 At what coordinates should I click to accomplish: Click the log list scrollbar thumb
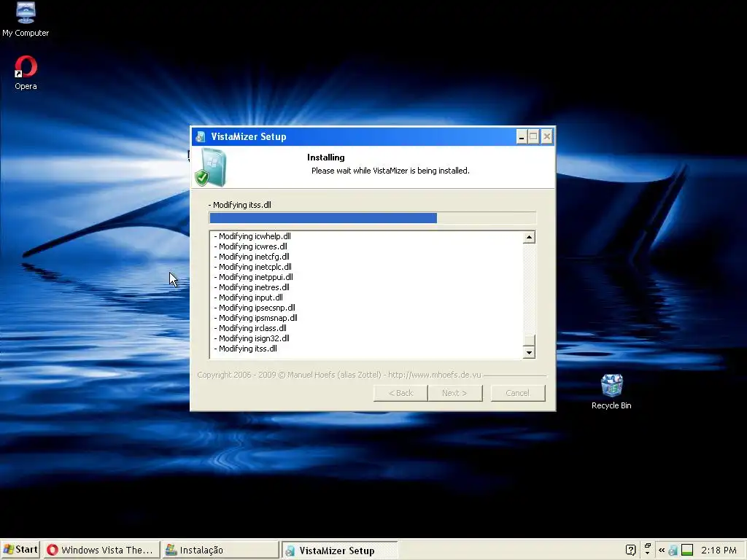click(529, 340)
